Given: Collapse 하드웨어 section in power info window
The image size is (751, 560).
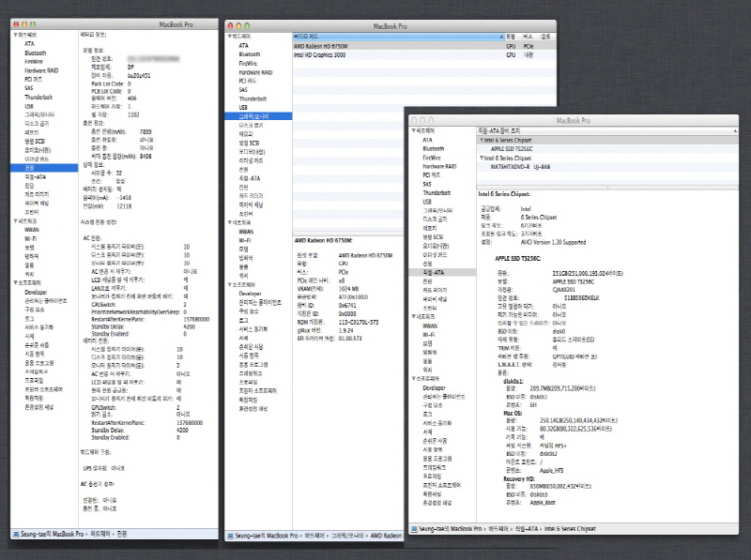Looking at the screenshot, I should click(14, 34).
